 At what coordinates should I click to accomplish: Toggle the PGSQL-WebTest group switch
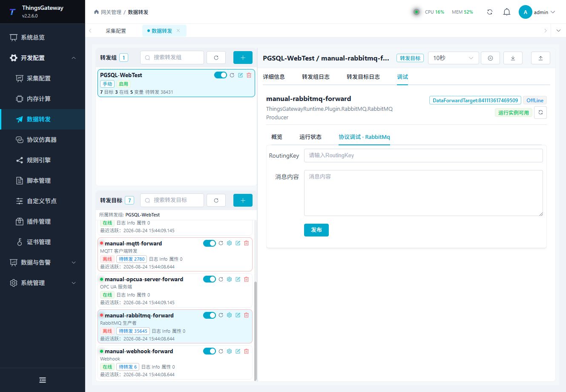point(220,75)
